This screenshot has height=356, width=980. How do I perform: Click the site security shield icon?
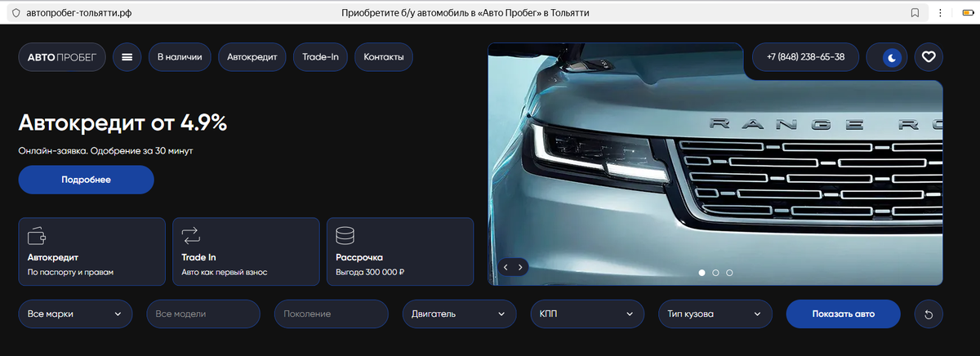(15, 13)
